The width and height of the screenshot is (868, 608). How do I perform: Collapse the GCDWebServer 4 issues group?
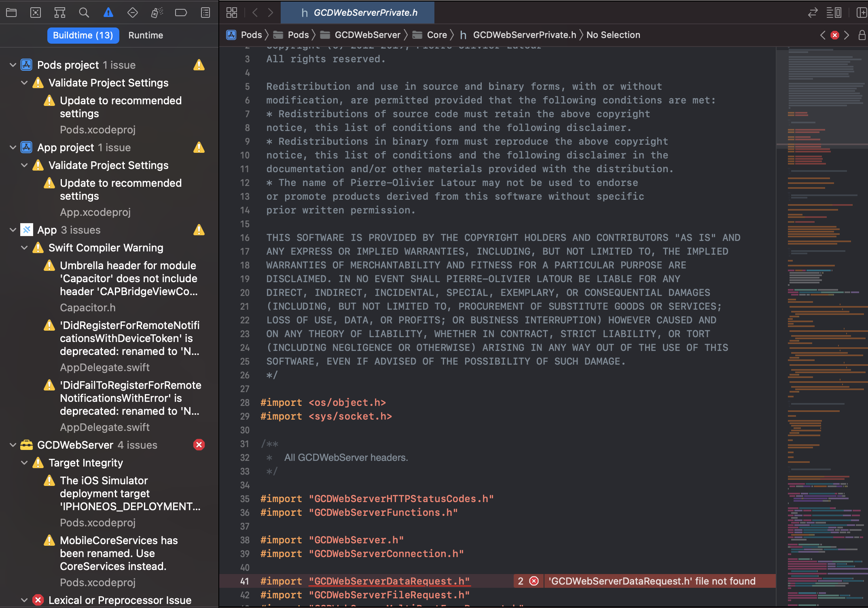13,445
